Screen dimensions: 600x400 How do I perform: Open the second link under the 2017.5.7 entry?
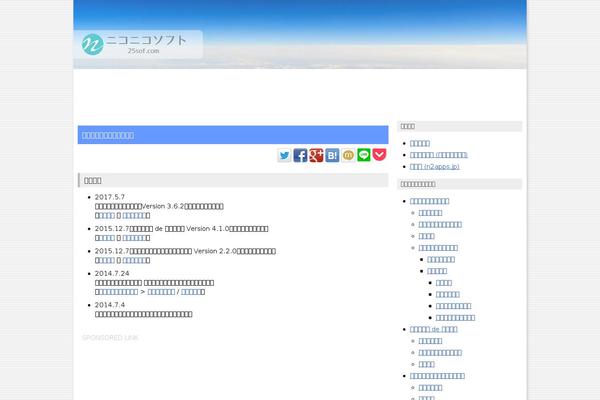pos(135,216)
